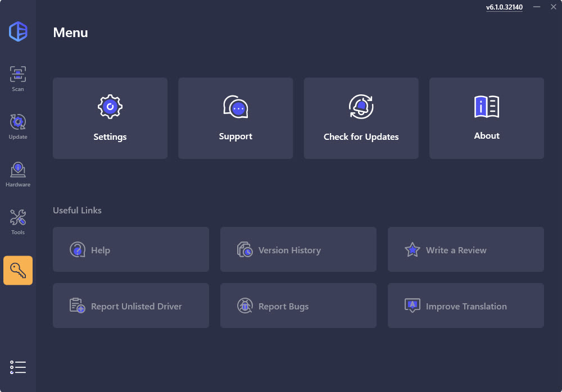Select the Tools wrench icon
Screen dimensions: 562x392
[x=18, y=222]
